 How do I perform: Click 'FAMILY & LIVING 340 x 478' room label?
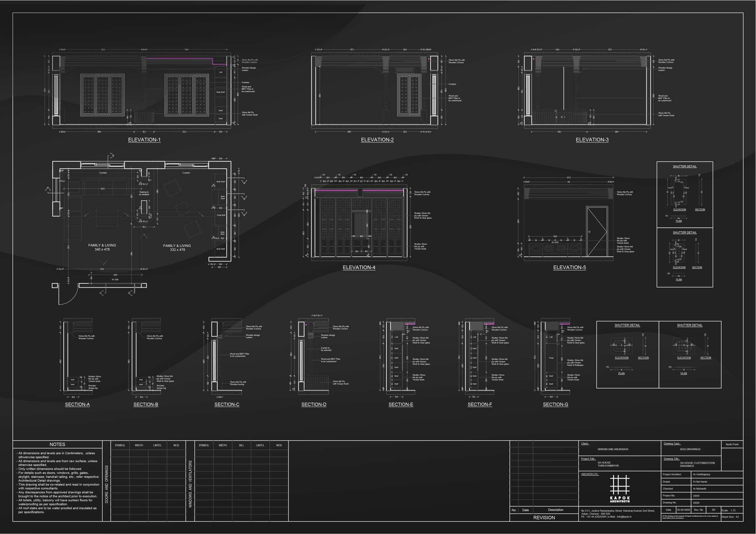[x=102, y=248]
